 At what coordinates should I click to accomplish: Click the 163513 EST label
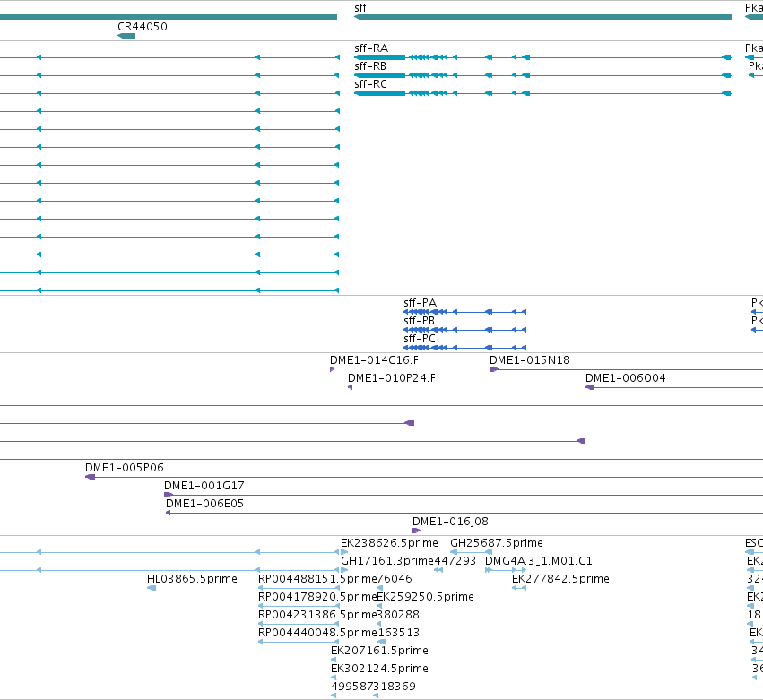pos(398,633)
